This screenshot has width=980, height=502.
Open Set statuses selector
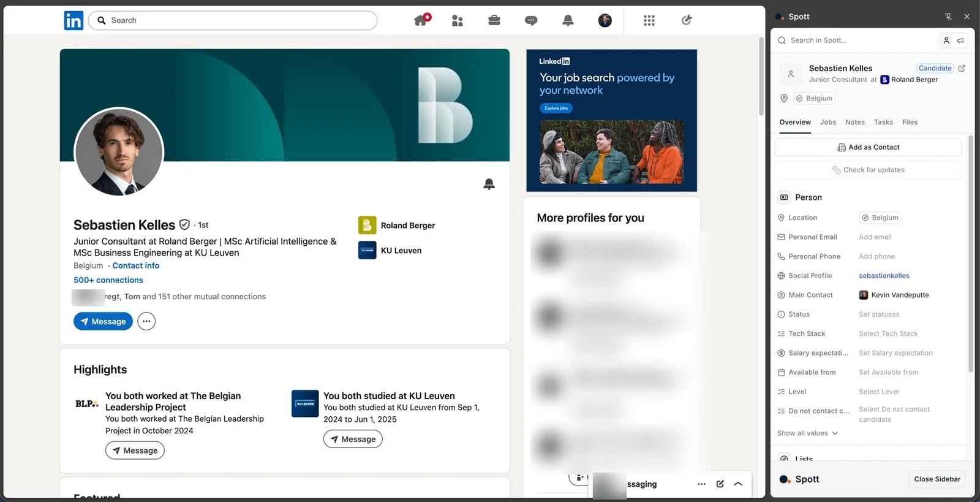[x=879, y=314]
